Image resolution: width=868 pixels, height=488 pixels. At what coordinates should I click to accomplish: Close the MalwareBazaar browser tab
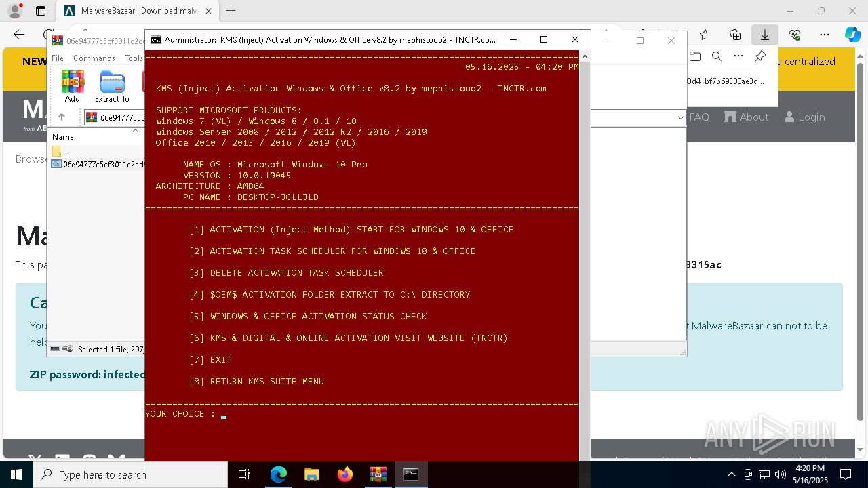coord(208,11)
